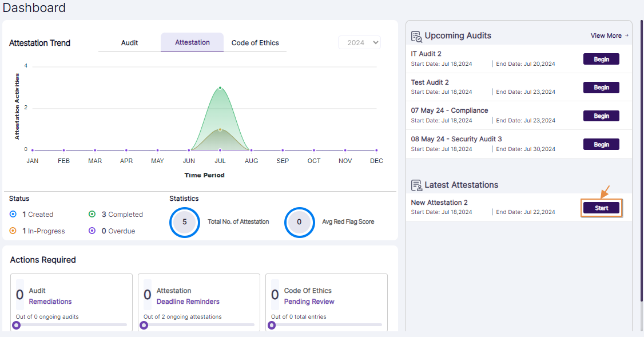Click the Latest Attestations panel icon
Screen dimensions: 644x337
pyautogui.click(x=416, y=184)
